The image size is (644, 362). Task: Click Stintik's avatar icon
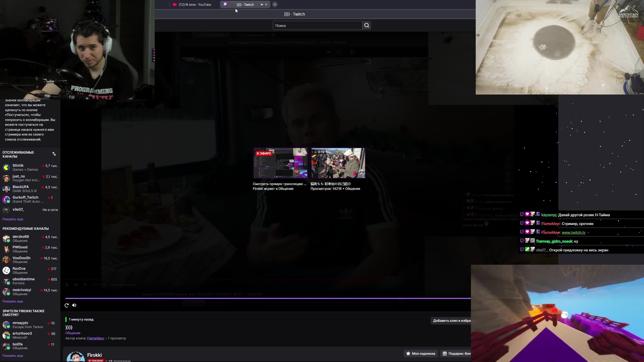pyautogui.click(x=6, y=167)
